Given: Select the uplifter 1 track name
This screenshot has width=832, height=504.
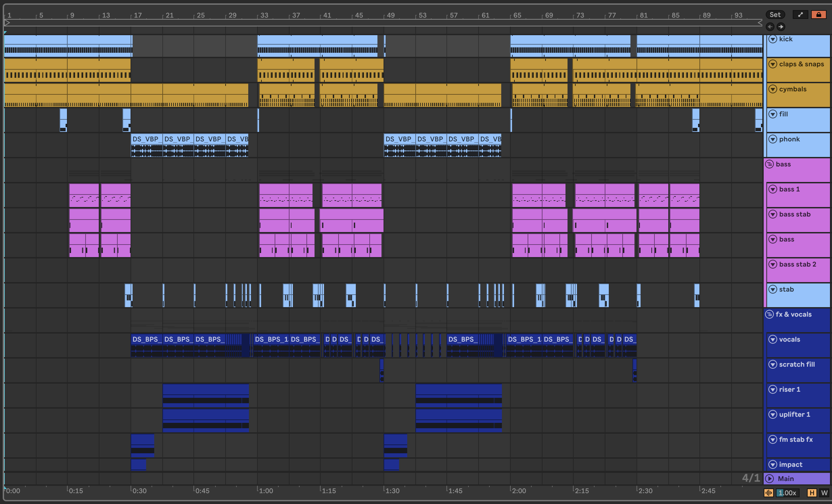Looking at the screenshot, I should click(x=794, y=414).
